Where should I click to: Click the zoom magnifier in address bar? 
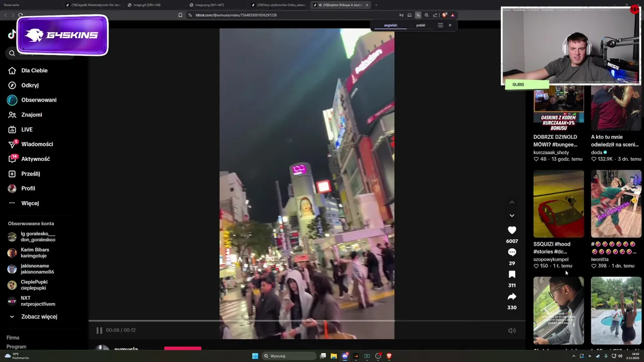(x=427, y=15)
